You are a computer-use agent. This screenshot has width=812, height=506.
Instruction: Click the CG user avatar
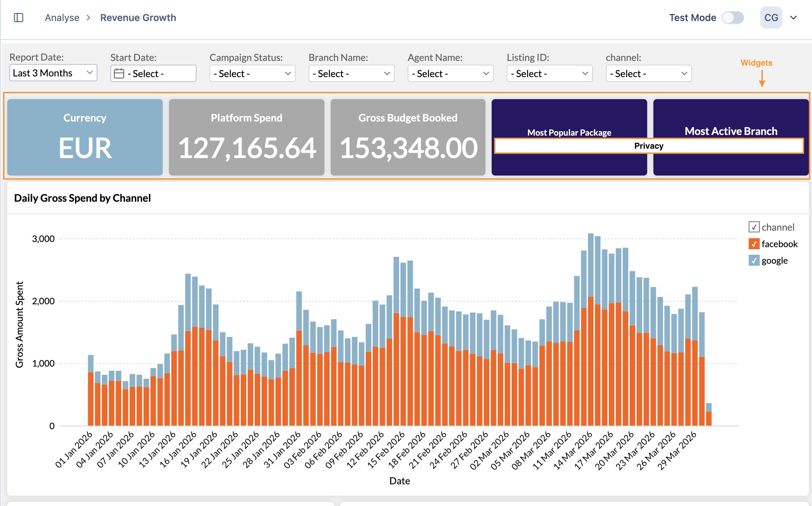[x=771, y=18]
